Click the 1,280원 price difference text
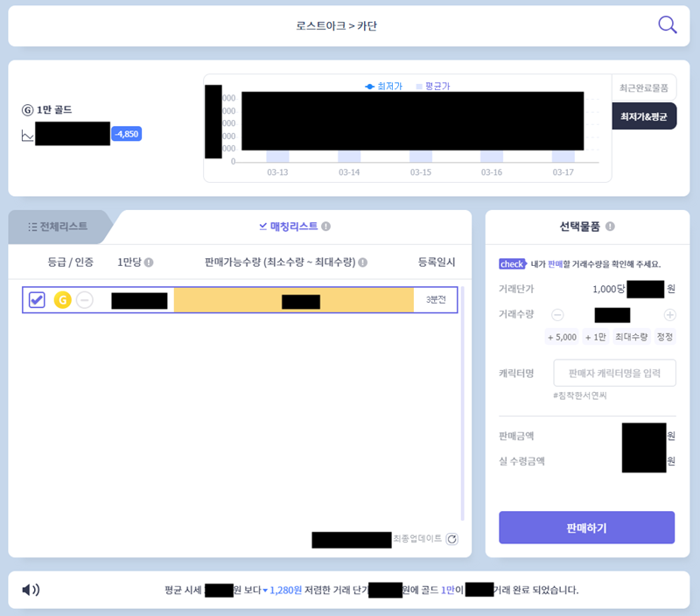 point(286,590)
